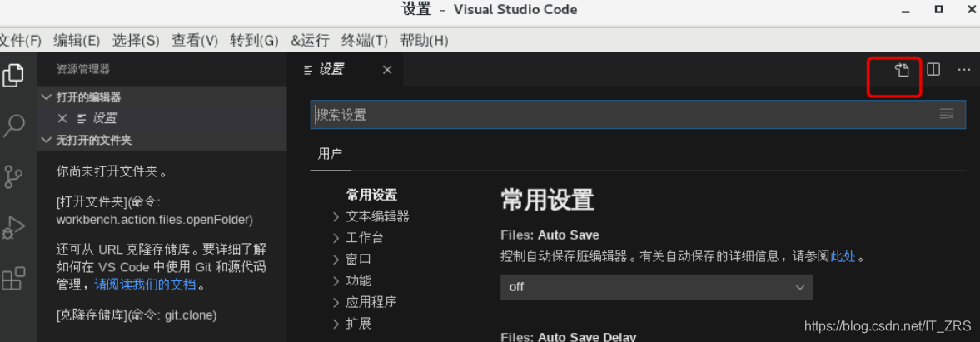
Task: Open the 终端(T) menu
Action: 365,42
